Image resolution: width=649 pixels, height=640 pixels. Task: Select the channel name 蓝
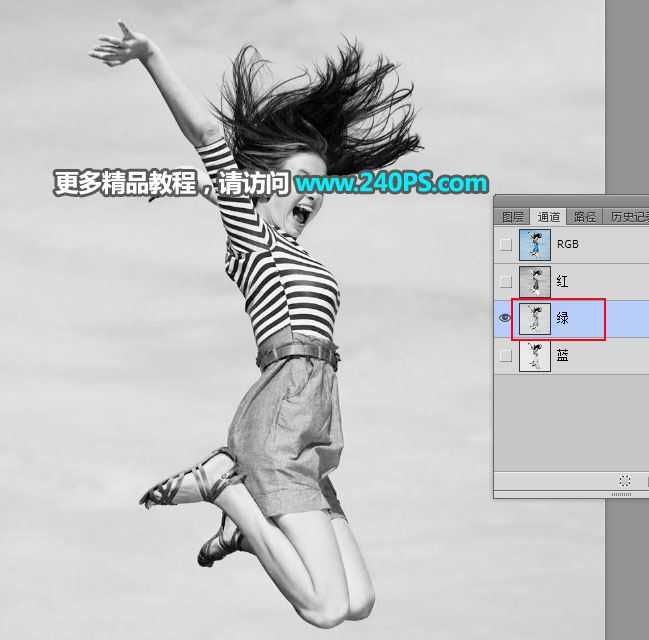coord(562,355)
